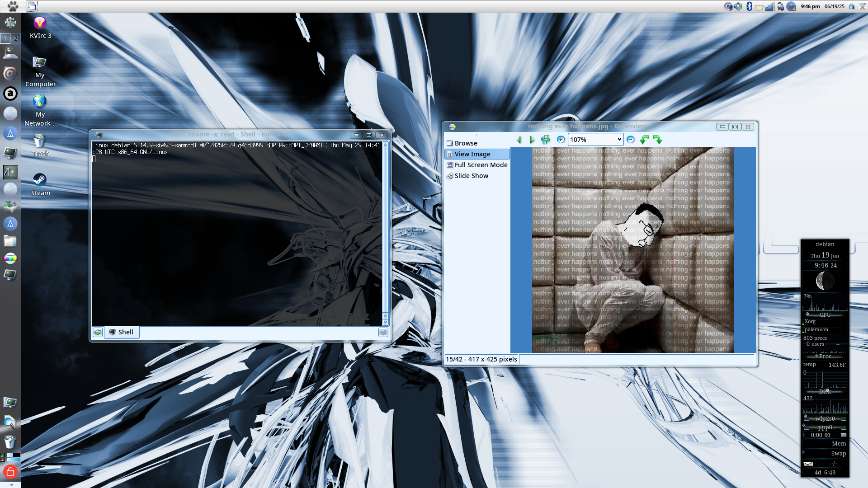The height and width of the screenshot is (488, 868).
Task: Click the temp 143.6F reading
Action: [x=825, y=365]
